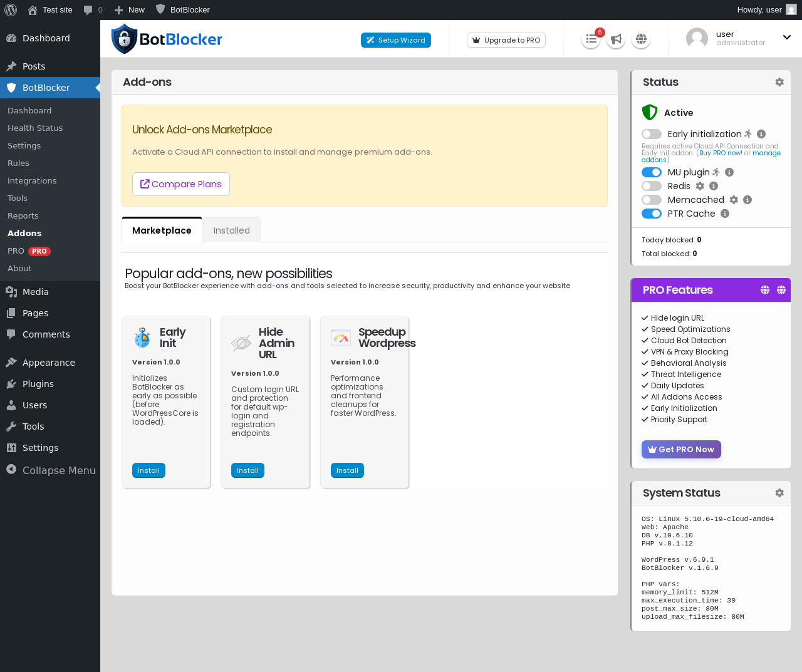Open the Media menu

click(50, 292)
